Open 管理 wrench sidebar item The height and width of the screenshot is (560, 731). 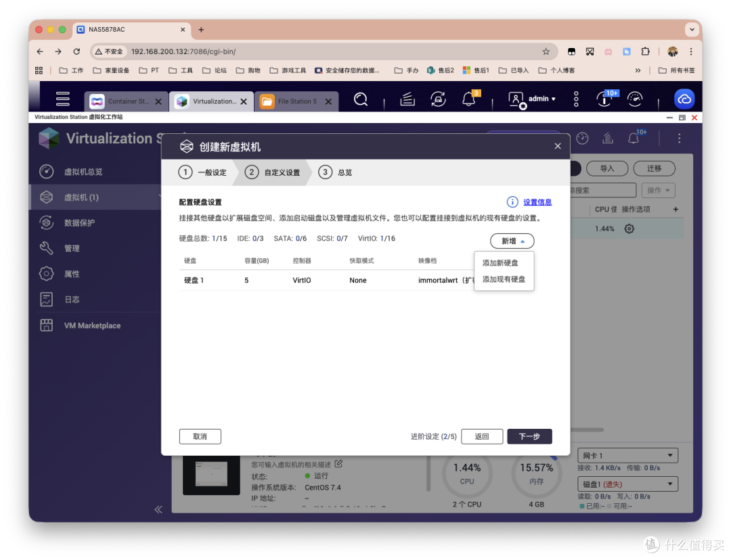tap(95, 248)
